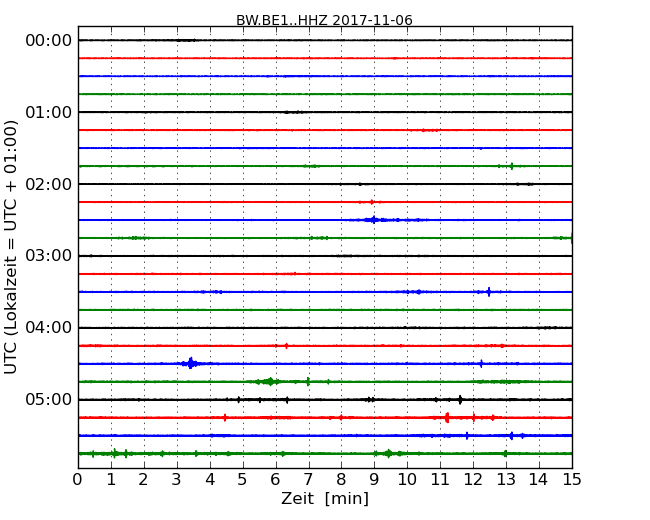
Task: Click the blue spike near minute 13.2 at 05:30
Action: (x=512, y=435)
